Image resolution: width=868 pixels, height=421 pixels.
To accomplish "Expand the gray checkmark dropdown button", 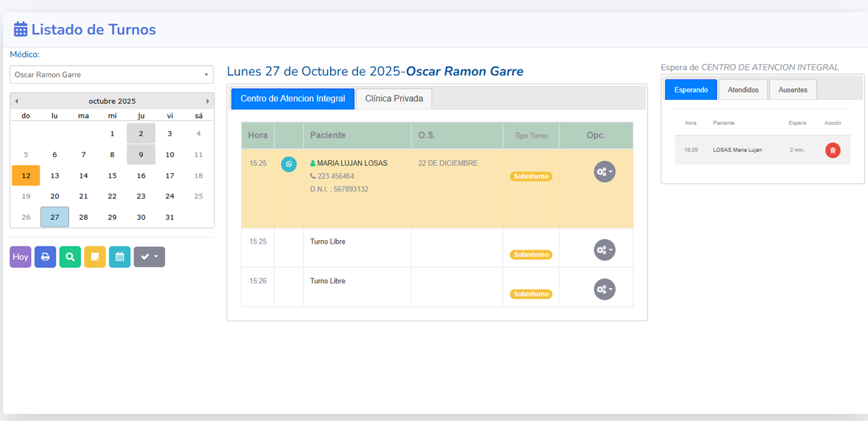I will pos(149,257).
